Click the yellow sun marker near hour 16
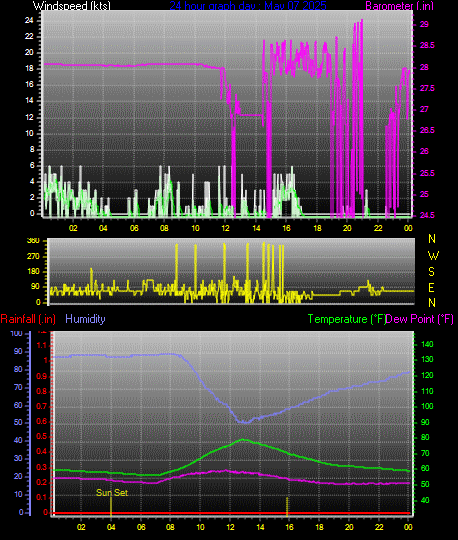The height and width of the screenshot is (540, 458). [x=287, y=507]
